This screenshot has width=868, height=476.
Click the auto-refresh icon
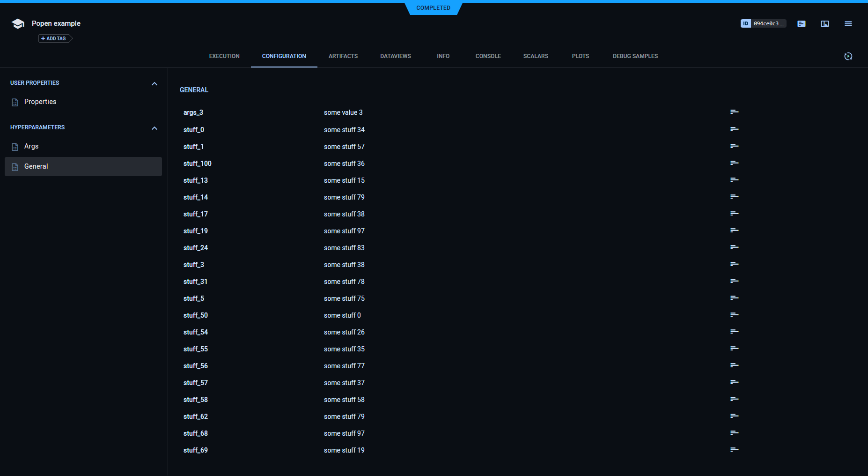pyautogui.click(x=848, y=56)
